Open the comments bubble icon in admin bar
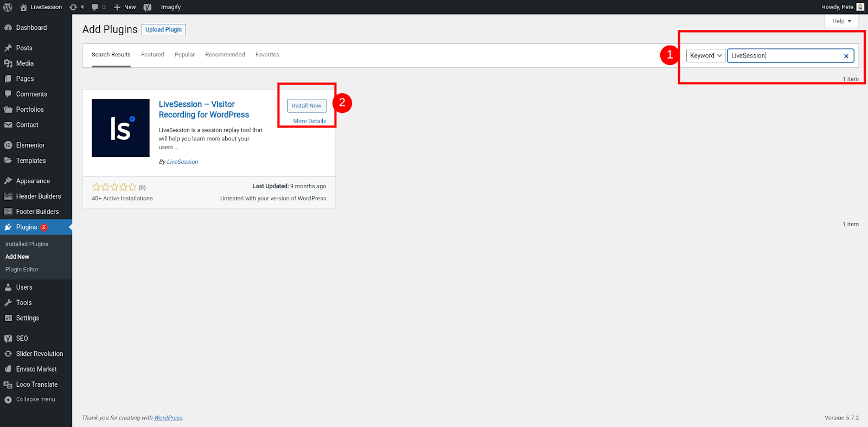Viewport: 868px width, 427px height. coord(95,7)
